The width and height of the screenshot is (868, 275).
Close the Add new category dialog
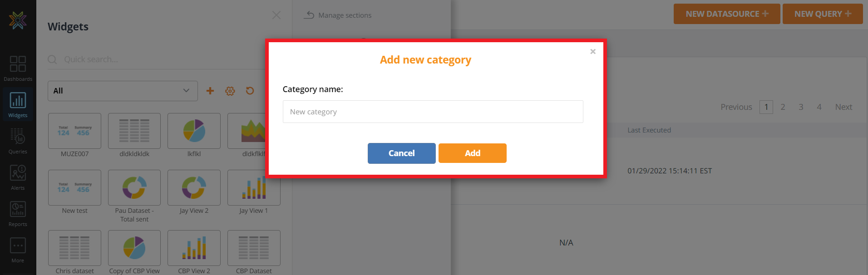tap(592, 52)
